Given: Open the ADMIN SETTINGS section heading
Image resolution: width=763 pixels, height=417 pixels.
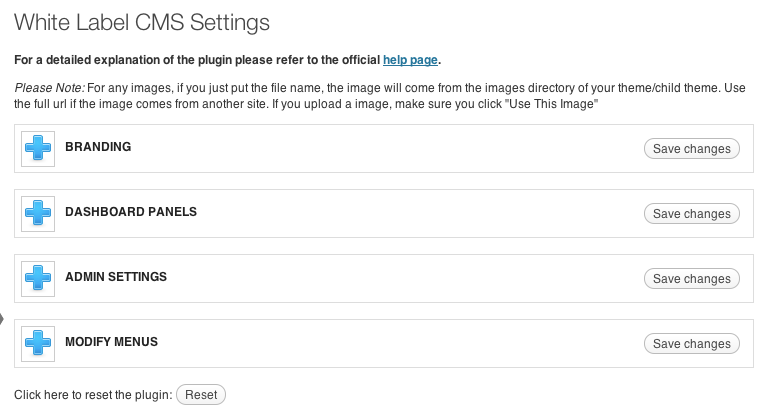Looking at the screenshot, I should click(x=115, y=277).
